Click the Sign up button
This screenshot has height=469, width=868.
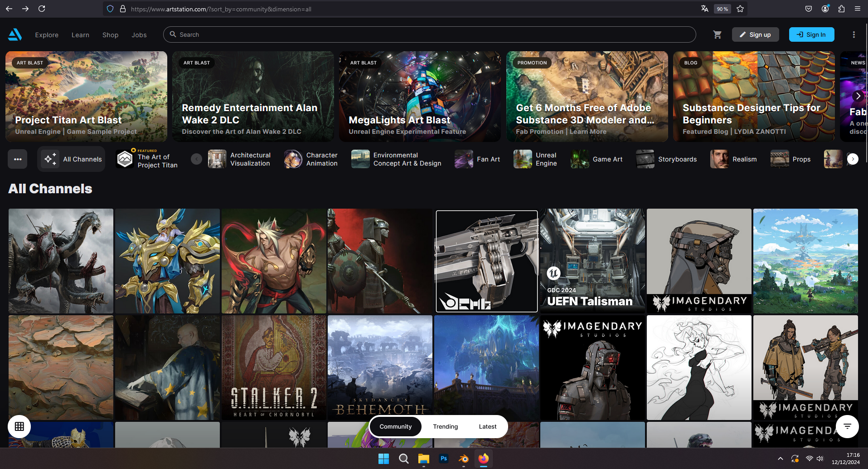click(x=755, y=34)
